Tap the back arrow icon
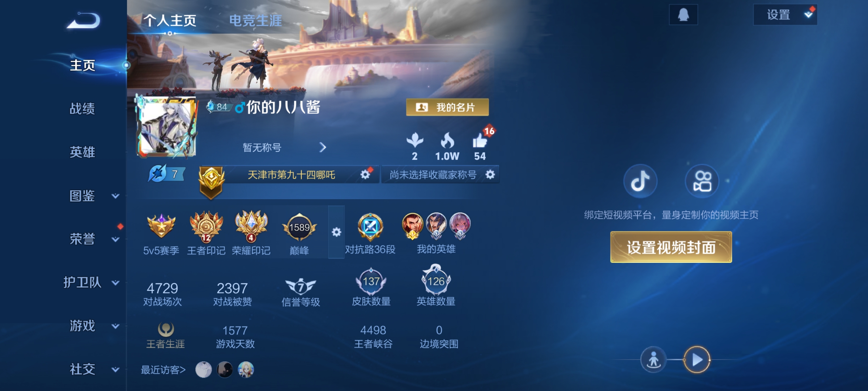This screenshot has width=868, height=391. click(x=84, y=21)
